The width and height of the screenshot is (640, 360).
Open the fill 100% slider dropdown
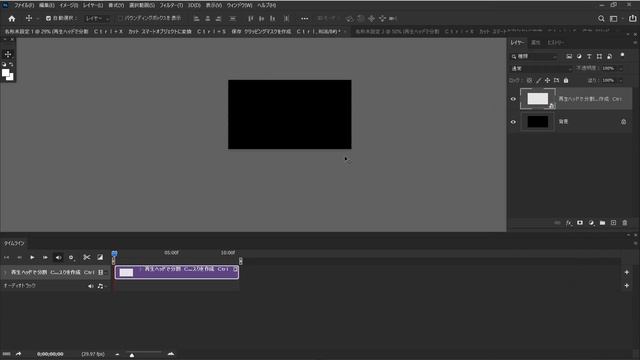pyautogui.click(x=621, y=80)
